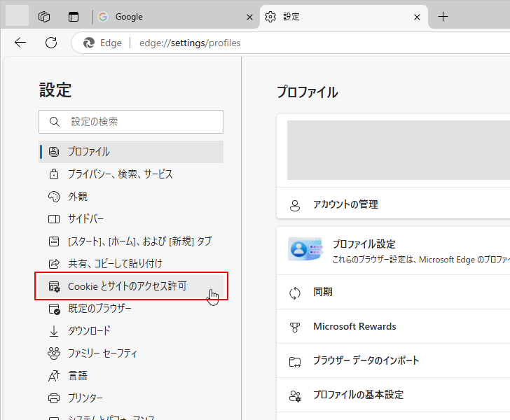Screen dimensions: 510x420
Task: Click the language icon beside 言語
Action: click(54, 376)
